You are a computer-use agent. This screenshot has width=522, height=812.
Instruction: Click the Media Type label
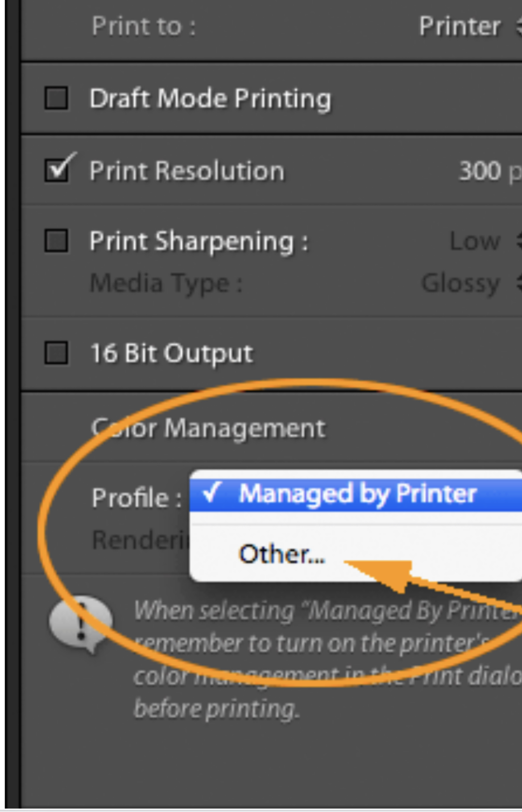pyautogui.click(x=166, y=283)
